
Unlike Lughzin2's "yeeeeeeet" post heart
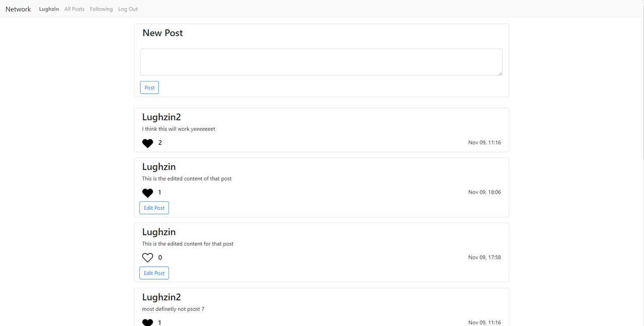pos(147,143)
